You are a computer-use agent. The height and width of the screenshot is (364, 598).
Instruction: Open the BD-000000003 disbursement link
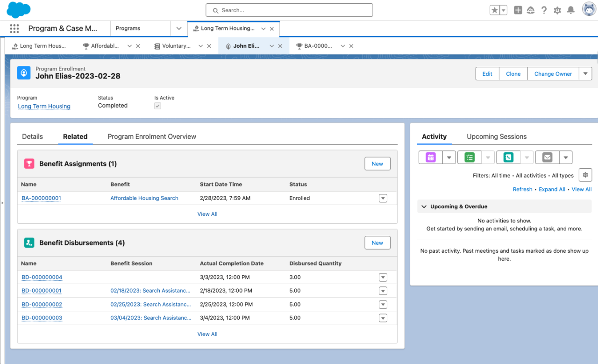42,318
